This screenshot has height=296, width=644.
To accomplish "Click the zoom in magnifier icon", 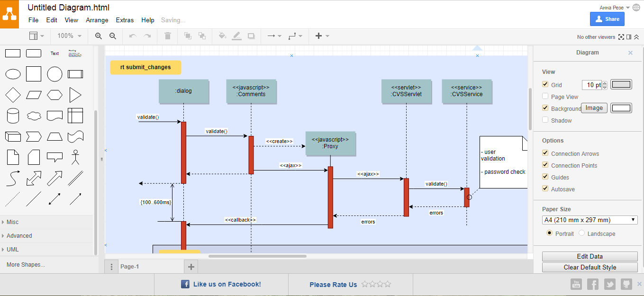I will coord(99,36).
